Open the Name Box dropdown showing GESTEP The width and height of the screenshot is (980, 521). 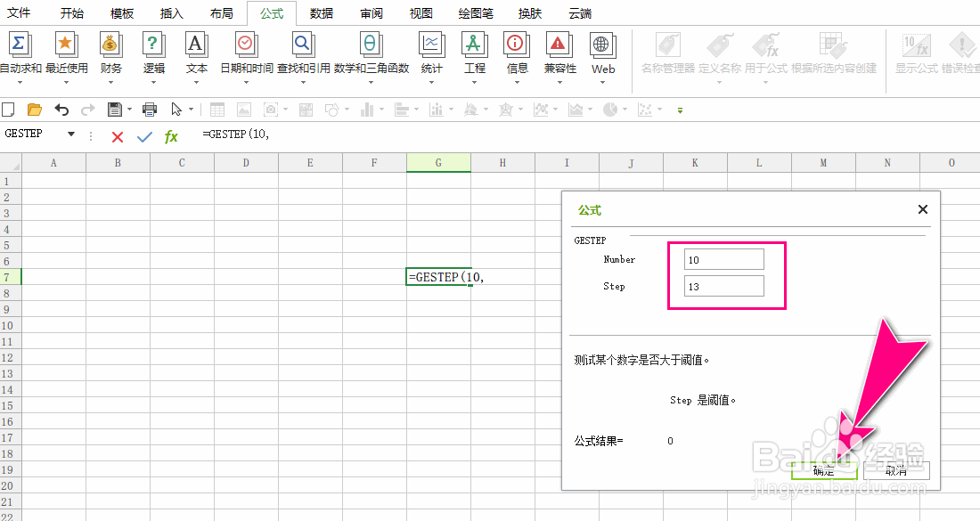tap(71, 133)
